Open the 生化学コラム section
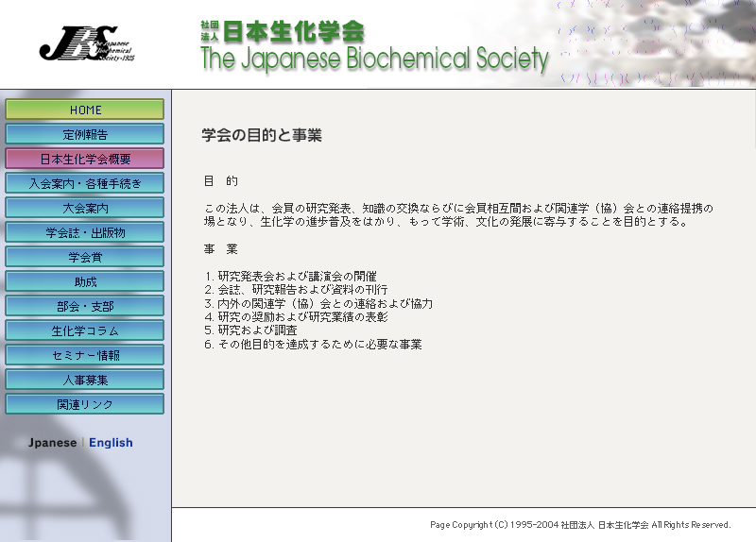This screenshot has height=542, width=756. (85, 330)
